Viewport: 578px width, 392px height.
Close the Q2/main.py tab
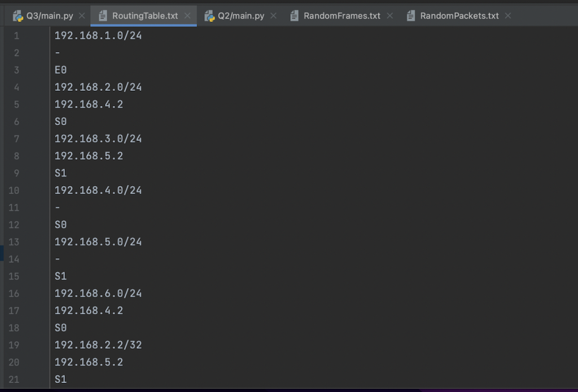[273, 16]
